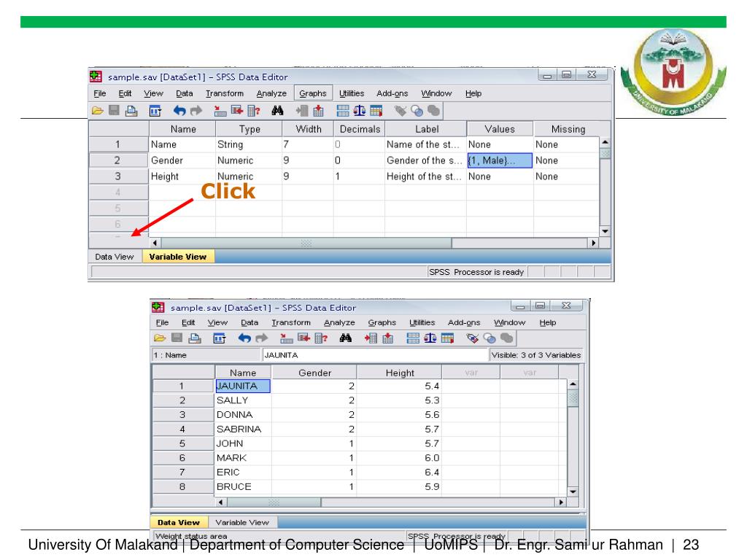
Task: Open Utilities menu in lower SPSS window
Action: [x=422, y=322]
